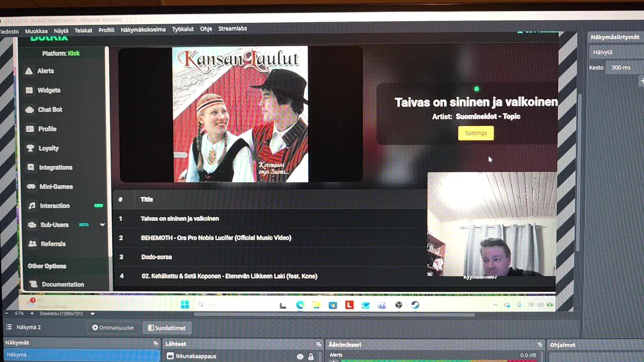Open the Windows Start menu in preview

[x=185, y=305]
